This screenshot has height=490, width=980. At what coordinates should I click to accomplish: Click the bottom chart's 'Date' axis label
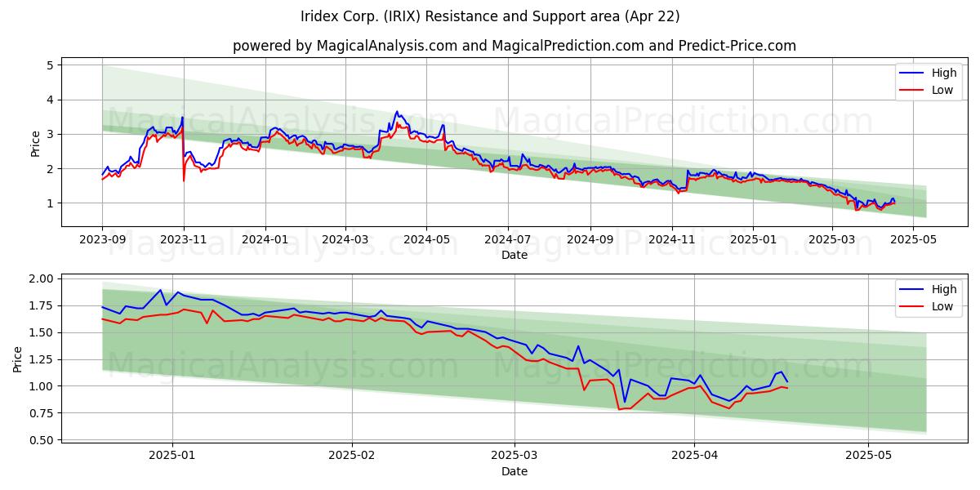(514, 471)
